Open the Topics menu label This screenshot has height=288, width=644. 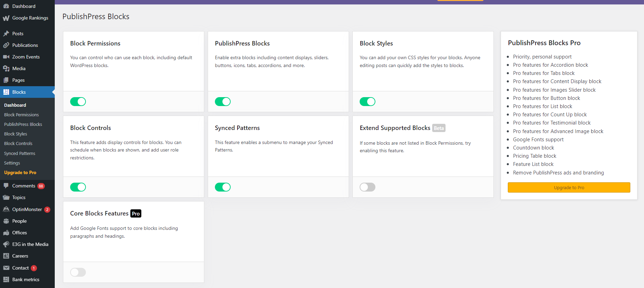coord(19,197)
